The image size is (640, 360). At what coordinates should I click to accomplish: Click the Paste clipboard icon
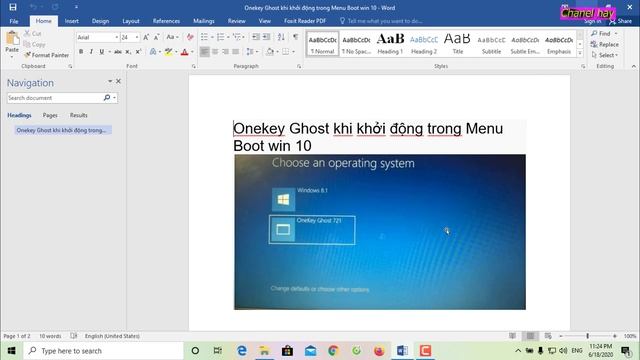12,38
